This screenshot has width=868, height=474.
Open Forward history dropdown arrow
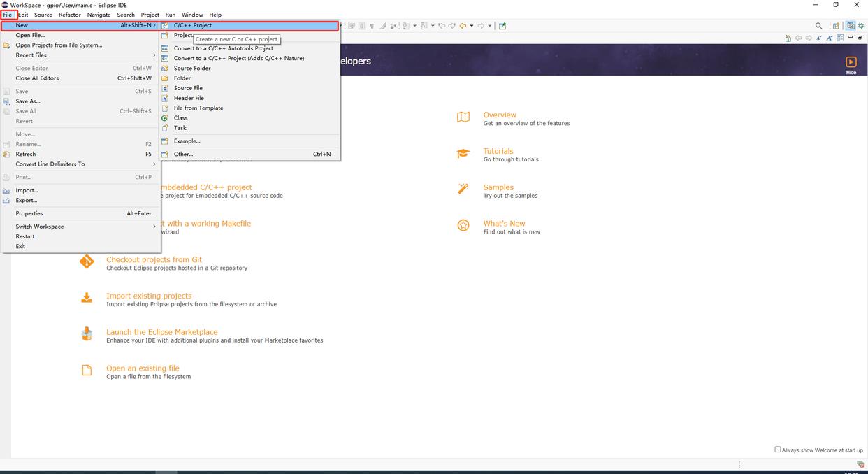[x=490, y=26]
